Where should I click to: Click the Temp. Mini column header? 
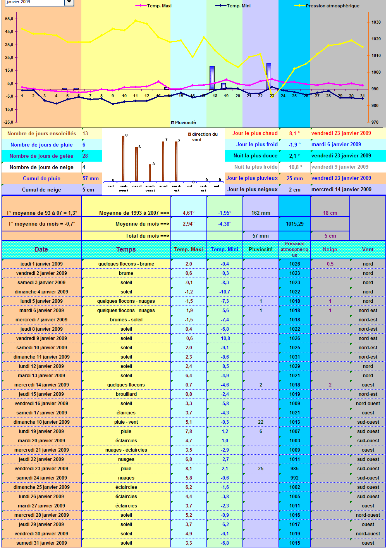pos(225,249)
